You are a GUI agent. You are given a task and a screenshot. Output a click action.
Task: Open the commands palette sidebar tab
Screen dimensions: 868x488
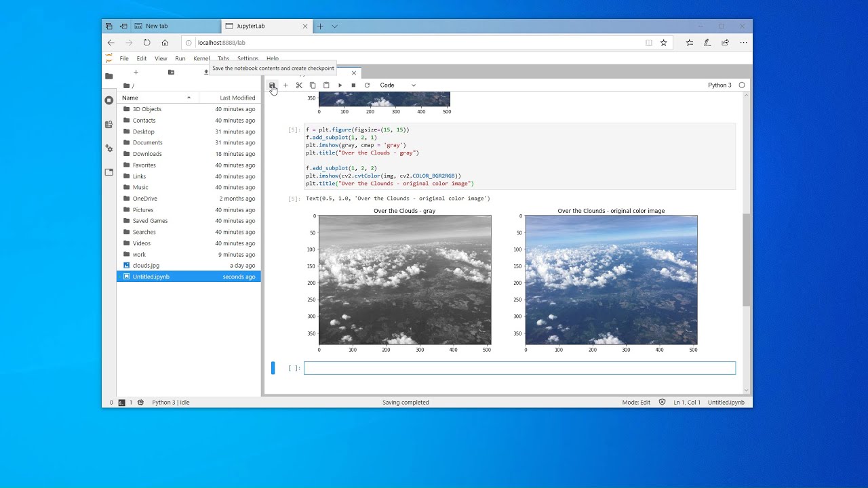click(x=109, y=125)
